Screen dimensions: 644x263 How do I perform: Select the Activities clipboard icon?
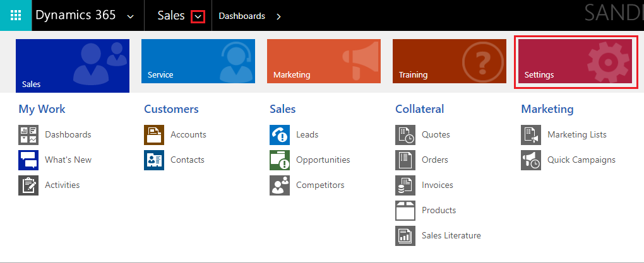point(28,185)
